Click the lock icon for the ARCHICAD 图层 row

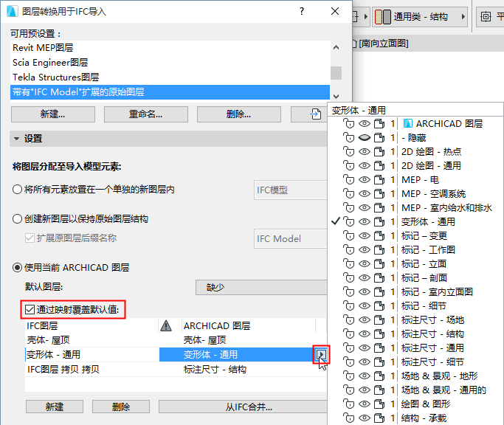pos(348,123)
